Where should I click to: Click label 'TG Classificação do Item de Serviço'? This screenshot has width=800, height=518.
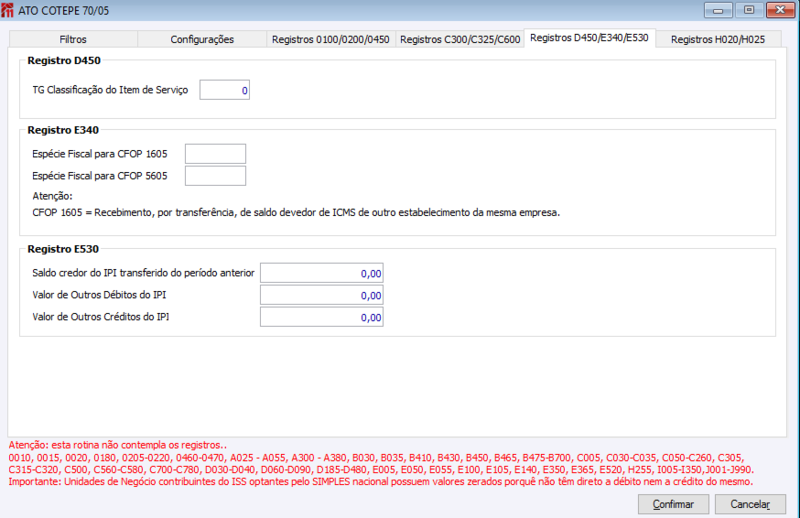tap(110, 90)
